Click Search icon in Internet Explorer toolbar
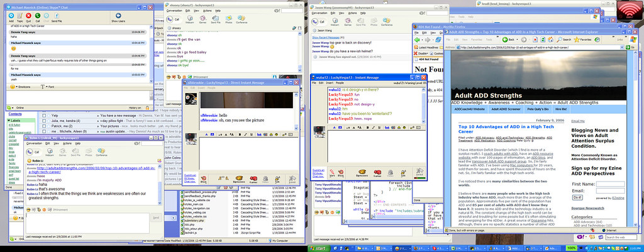Screen dimensions: 644x252 click(563, 40)
